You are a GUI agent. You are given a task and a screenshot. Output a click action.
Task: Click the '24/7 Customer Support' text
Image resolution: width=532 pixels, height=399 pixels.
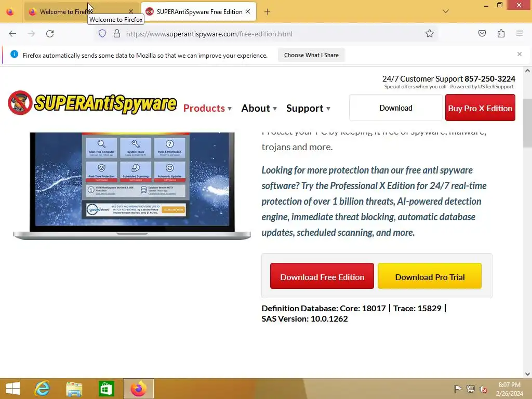pyautogui.click(x=422, y=79)
